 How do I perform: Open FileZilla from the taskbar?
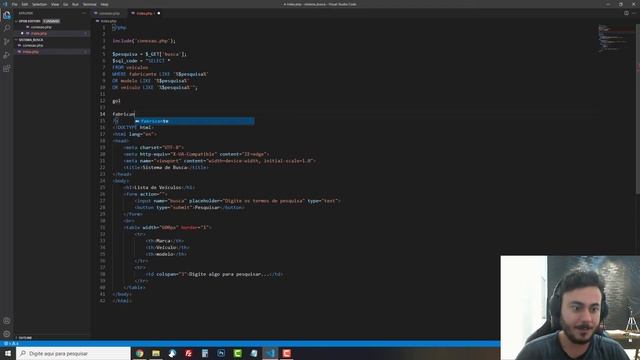point(189,353)
